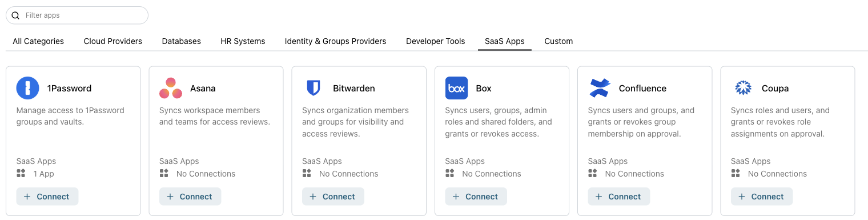The width and height of the screenshot is (868, 220).
Task: Click Connect on the Coupa card
Action: point(762,197)
